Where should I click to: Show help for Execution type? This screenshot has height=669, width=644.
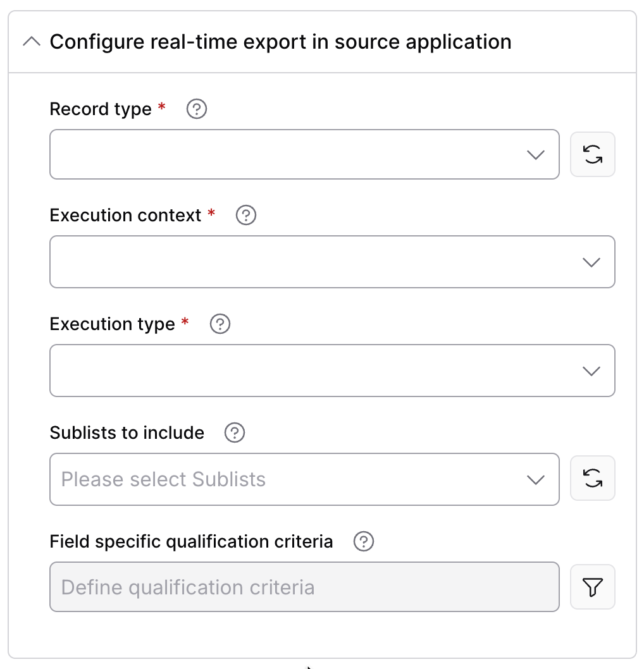220,324
